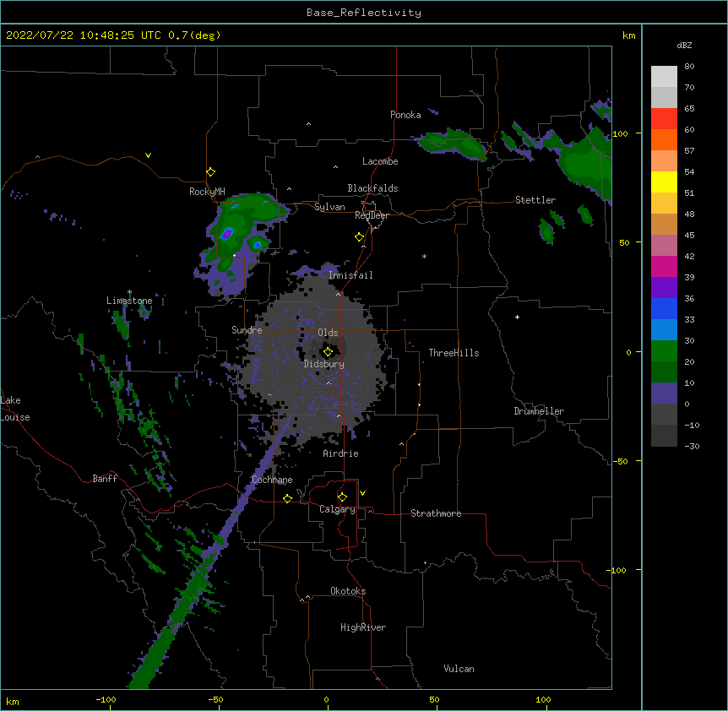The height and width of the screenshot is (711, 728).
Task: Click the Sundre city label
Action: pyautogui.click(x=247, y=330)
